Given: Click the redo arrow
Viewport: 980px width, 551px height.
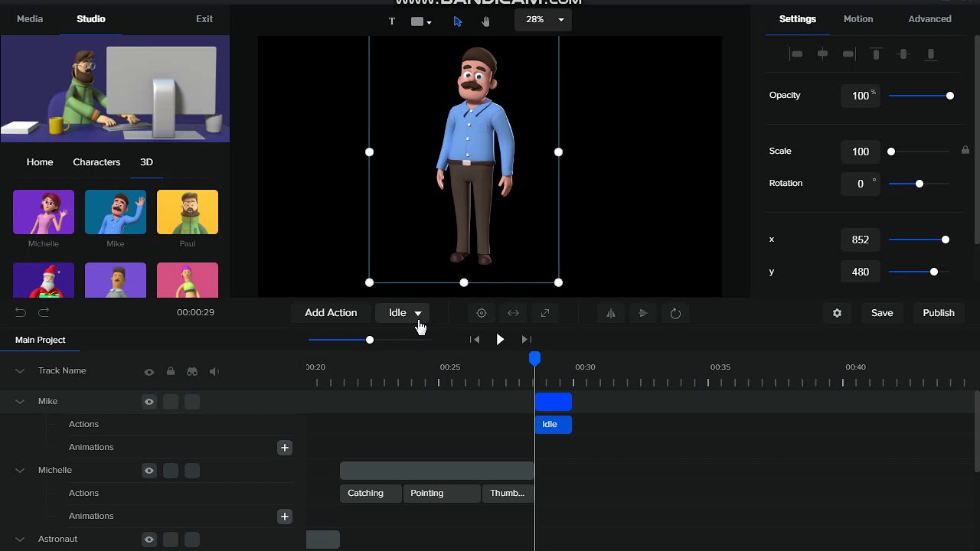Looking at the screenshot, I should point(44,312).
